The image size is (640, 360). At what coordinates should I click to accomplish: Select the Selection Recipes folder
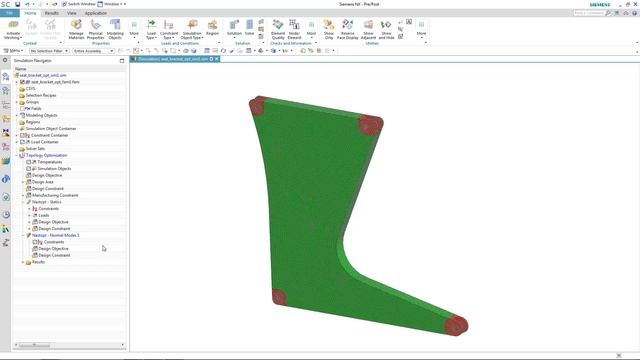[41, 95]
